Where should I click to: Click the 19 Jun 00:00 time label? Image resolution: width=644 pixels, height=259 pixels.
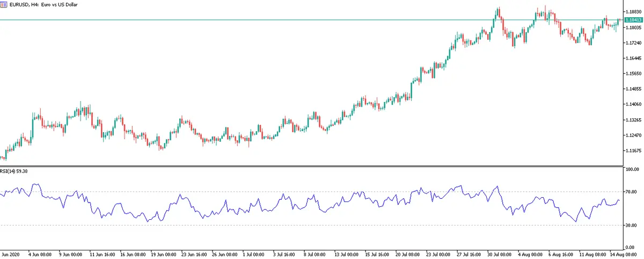163,253
